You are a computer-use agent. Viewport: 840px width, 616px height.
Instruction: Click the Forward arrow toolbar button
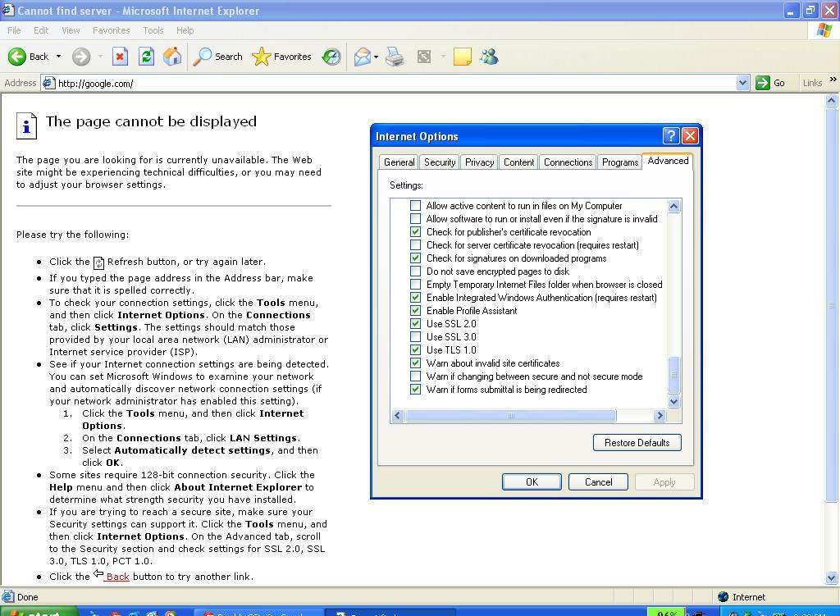pos(81,57)
